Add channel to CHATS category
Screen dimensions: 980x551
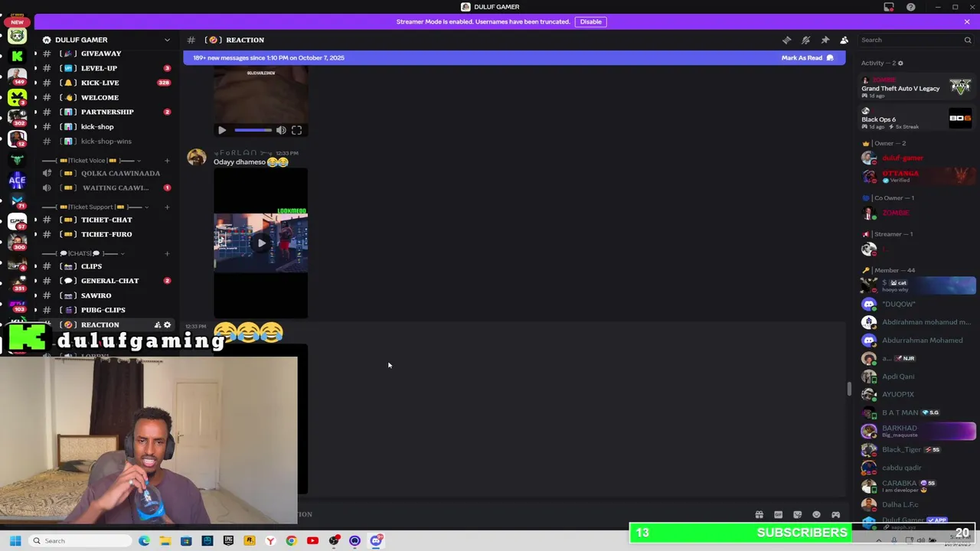pos(167,253)
